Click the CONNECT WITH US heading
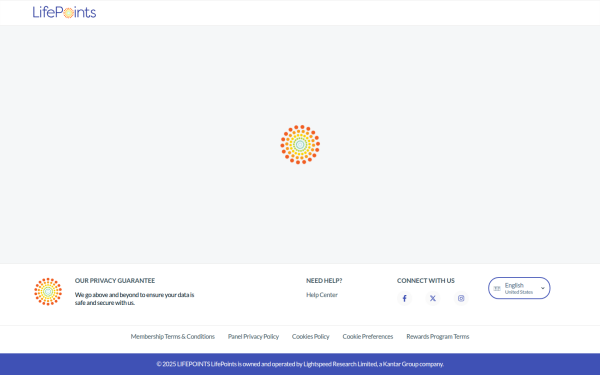600x375 pixels. pos(426,280)
